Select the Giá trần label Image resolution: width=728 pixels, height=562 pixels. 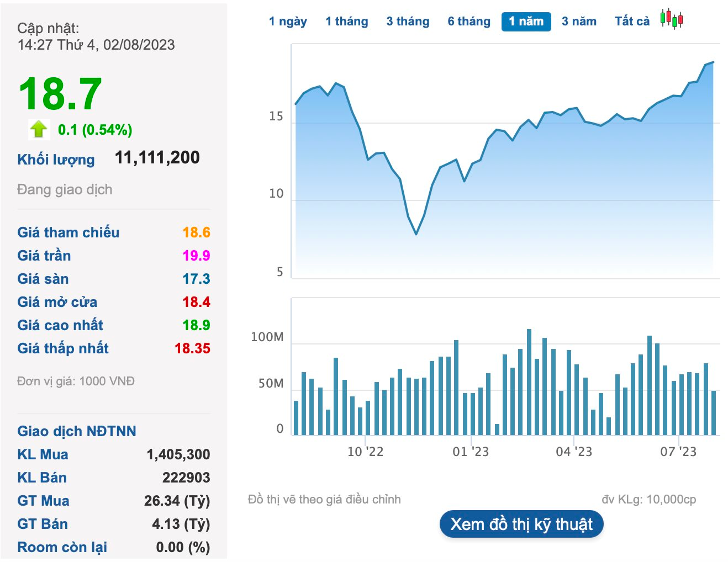click(44, 256)
